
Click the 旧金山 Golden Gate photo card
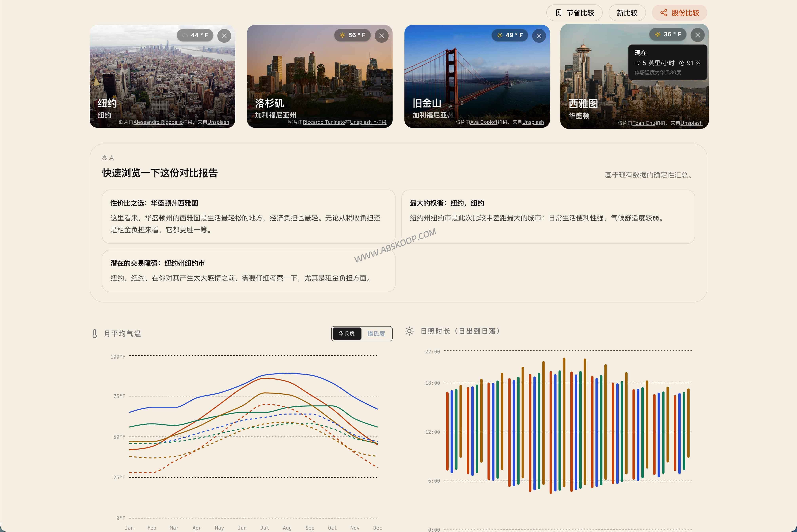pyautogui.click(x=477, y=76)
